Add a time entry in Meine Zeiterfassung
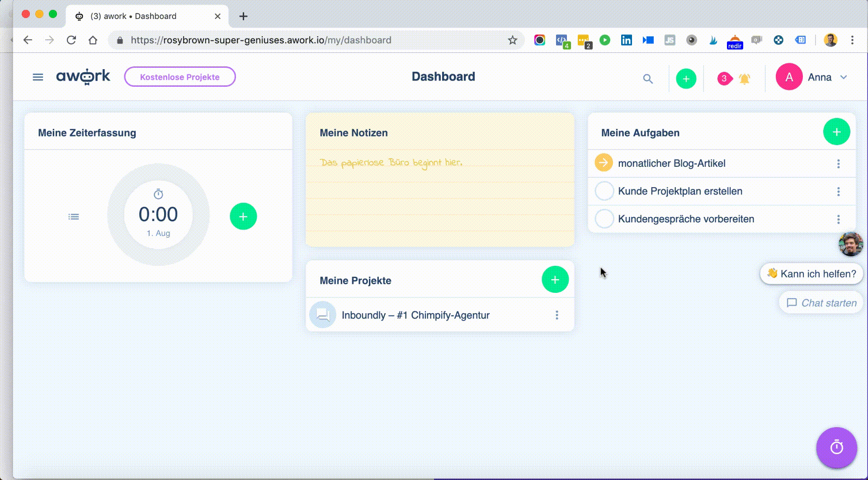Viewport: 868px width, 480px height. pos(243,216)
